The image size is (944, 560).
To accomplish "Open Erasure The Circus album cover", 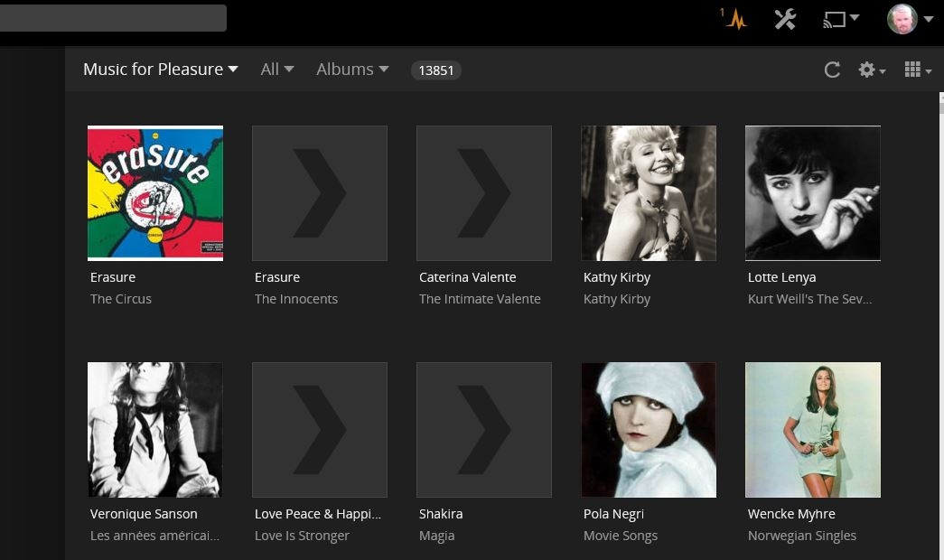I will coord(155,193).
